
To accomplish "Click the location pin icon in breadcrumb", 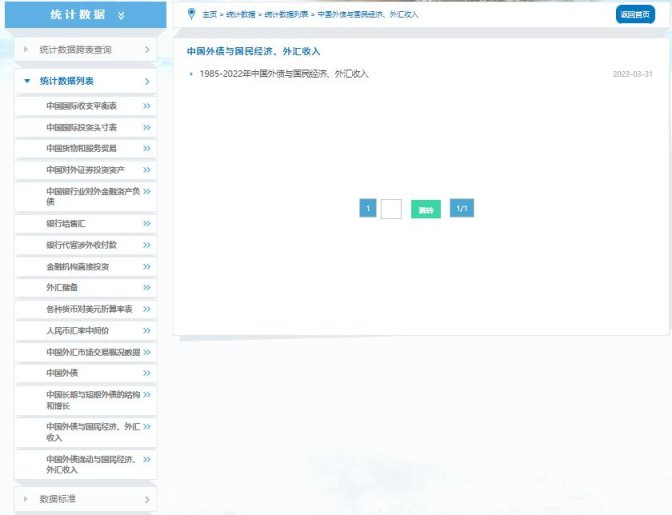I will (191, 14).
